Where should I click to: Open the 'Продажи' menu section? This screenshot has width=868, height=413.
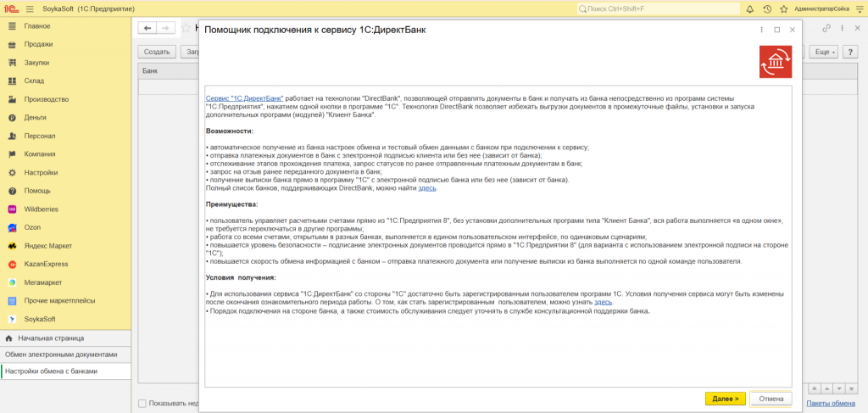point(38,44)
